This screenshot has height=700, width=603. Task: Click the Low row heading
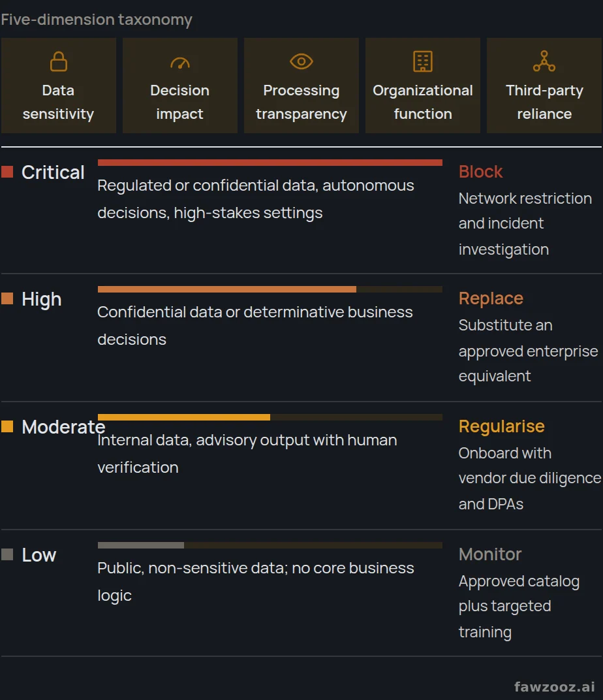[39, 555]
